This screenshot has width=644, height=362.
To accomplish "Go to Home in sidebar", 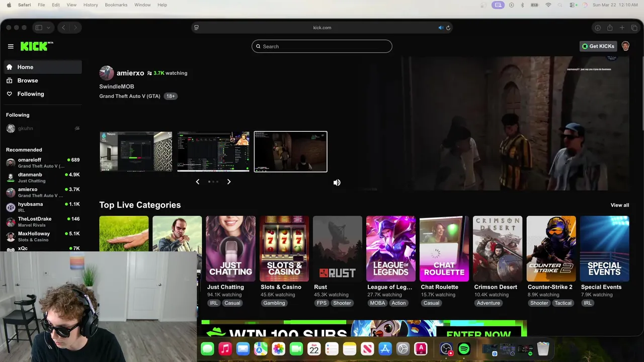I will [x=43, y=67].
